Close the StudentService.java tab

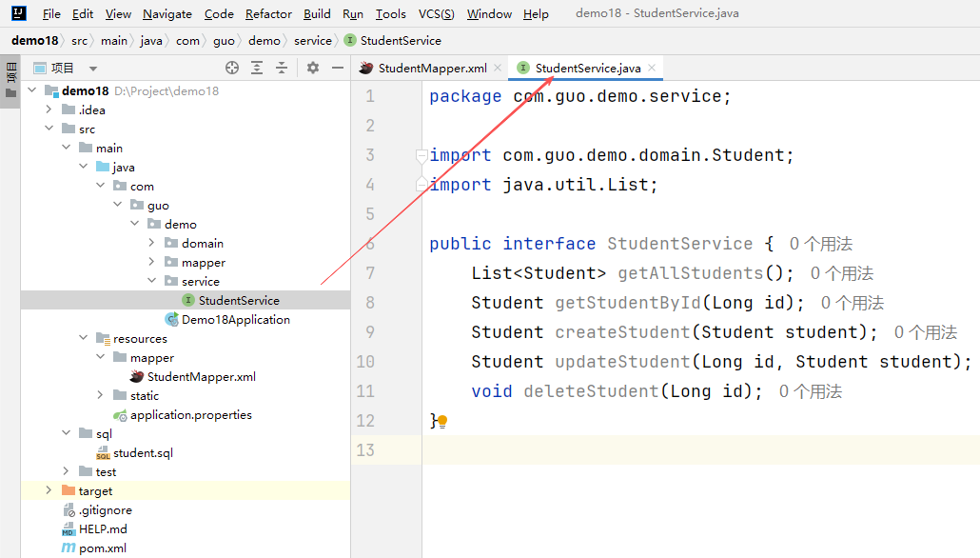pyautogui.click(x=652, y=69)
